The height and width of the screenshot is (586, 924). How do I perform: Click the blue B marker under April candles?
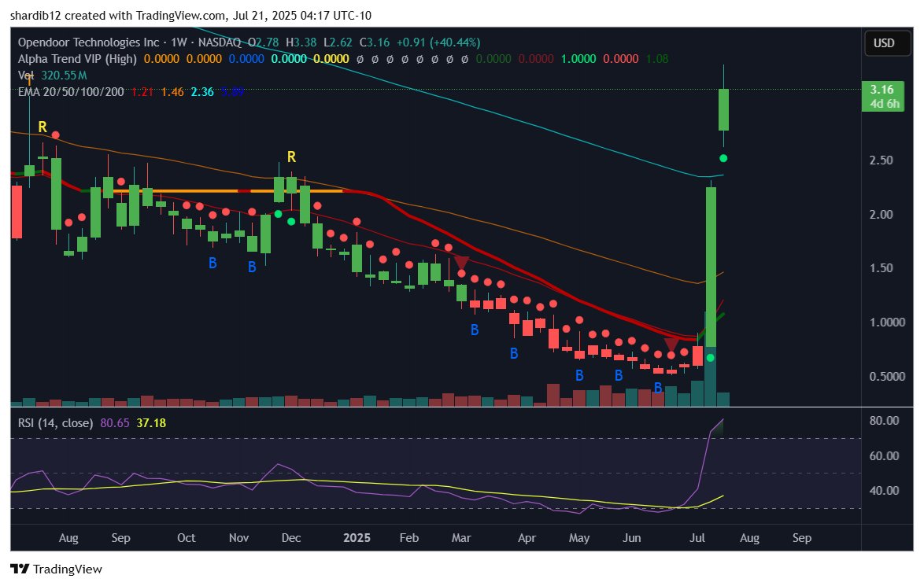pos(514,354)
